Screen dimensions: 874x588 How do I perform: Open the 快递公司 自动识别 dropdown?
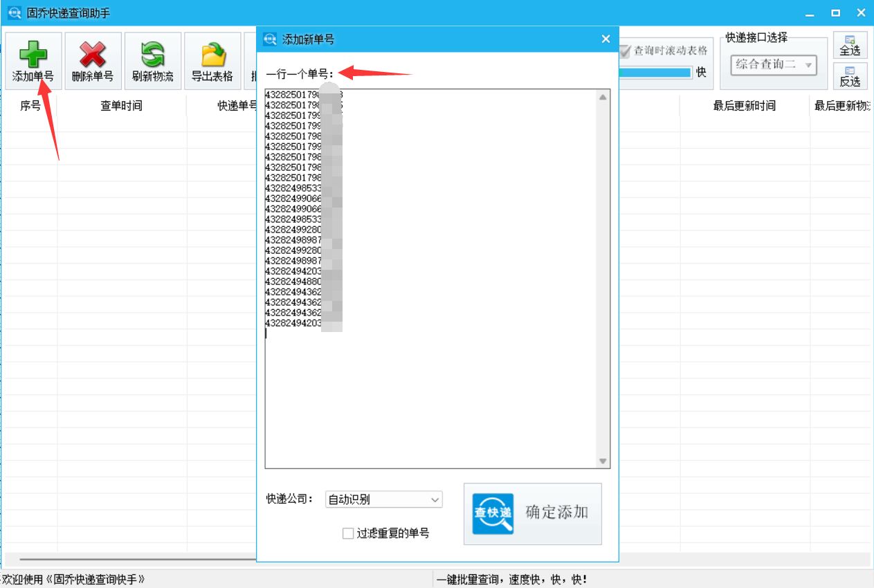(x=383, y=499)
